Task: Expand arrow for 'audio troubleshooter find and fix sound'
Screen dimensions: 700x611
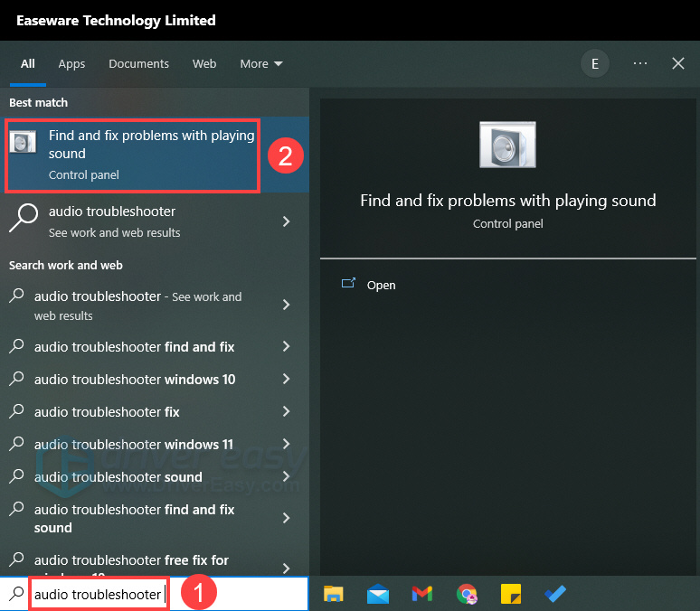Action: (286, 518)
